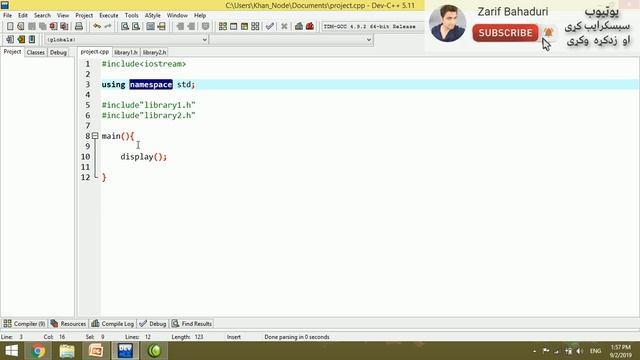Open the Help menu
The image size is (640, 360).
point(200,15)
